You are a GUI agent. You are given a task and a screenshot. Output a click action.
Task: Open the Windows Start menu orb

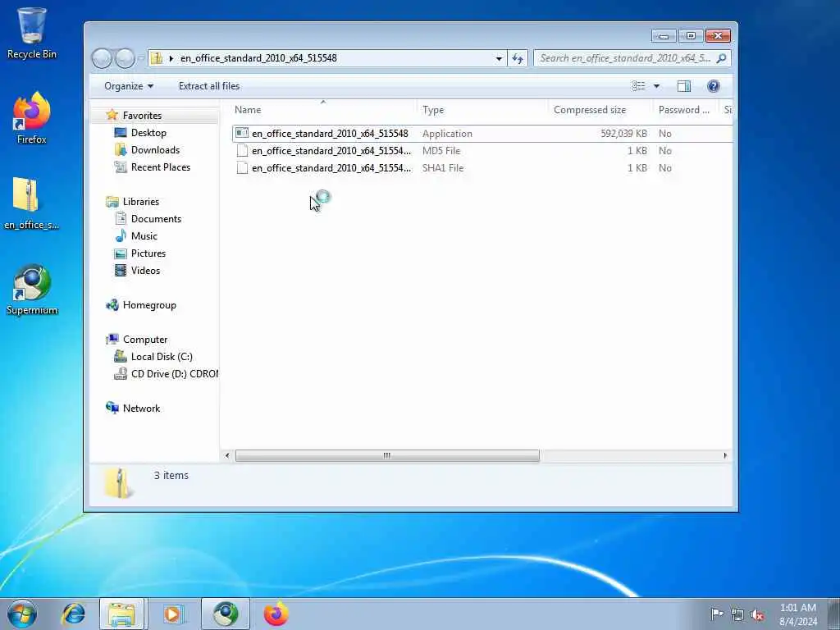[21, 614]
